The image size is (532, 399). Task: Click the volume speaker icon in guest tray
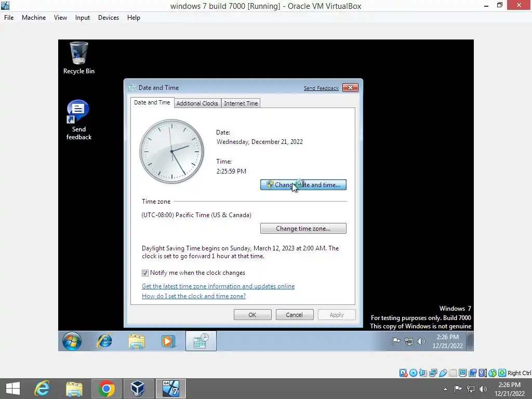(421, 341)
